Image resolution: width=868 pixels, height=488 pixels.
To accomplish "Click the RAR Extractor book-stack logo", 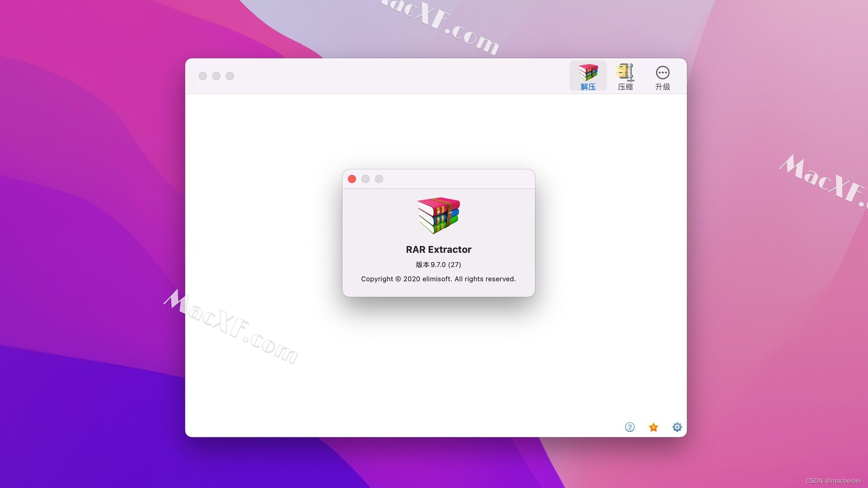I will pyautogui.click(x=438, y=216).
